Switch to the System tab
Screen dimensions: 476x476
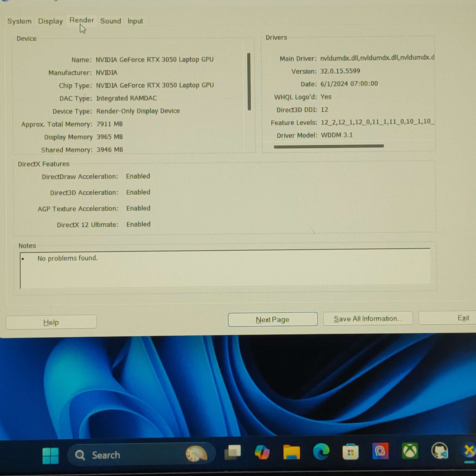click(x=19, y=21)
